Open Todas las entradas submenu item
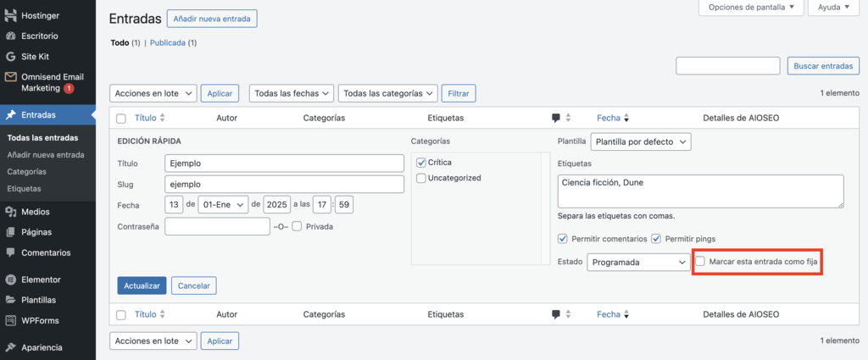The width and height of the screenshot is (868, 360). (x=42, y=138)
